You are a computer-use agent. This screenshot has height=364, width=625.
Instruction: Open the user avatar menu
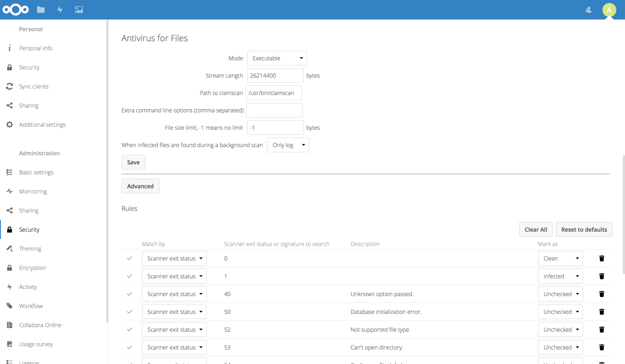609,10
